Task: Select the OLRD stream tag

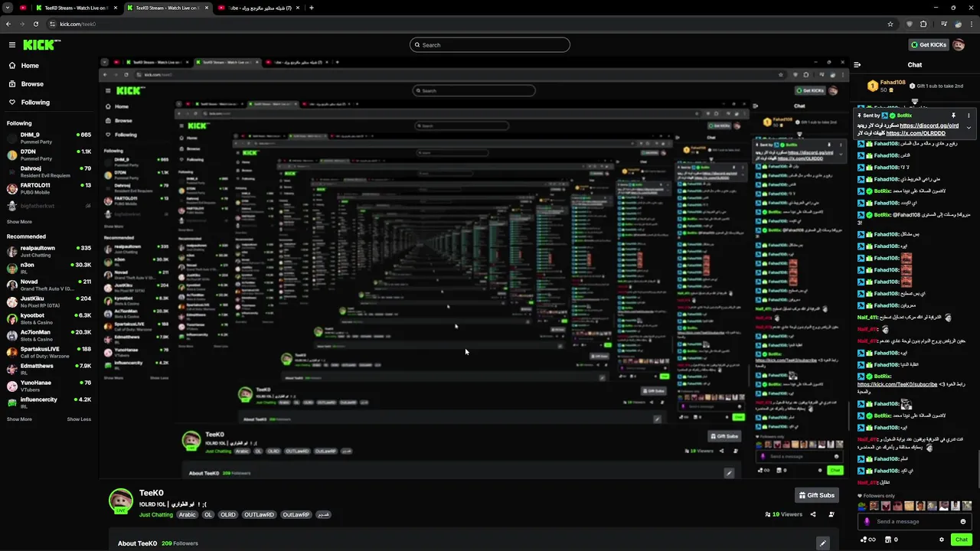Action: tap(228, 515)
